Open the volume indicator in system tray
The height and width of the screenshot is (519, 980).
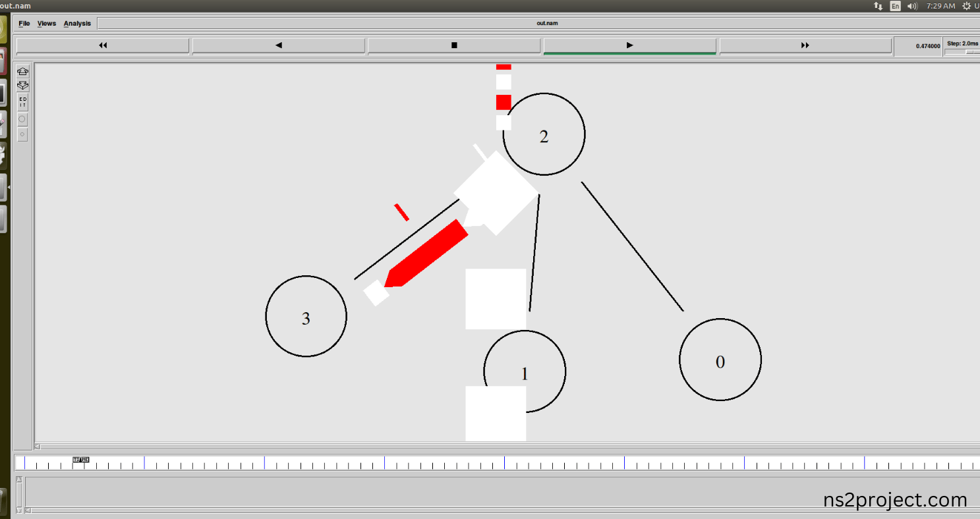pyautogui.click(x=913, y=6)
